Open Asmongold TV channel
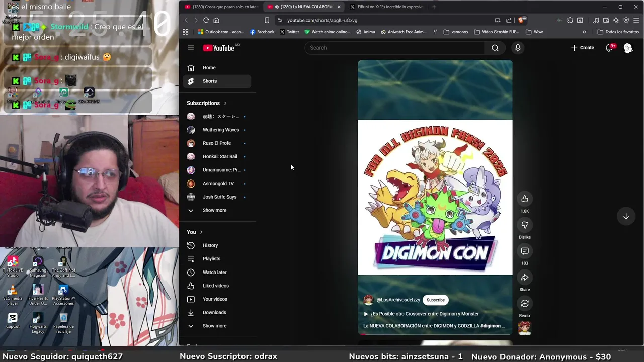 point(217,184)
